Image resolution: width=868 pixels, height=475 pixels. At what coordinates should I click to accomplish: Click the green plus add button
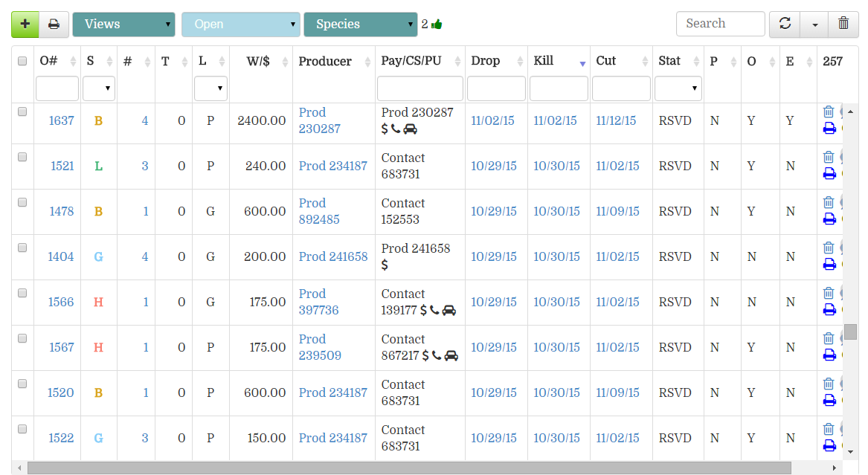click(25, 24)
